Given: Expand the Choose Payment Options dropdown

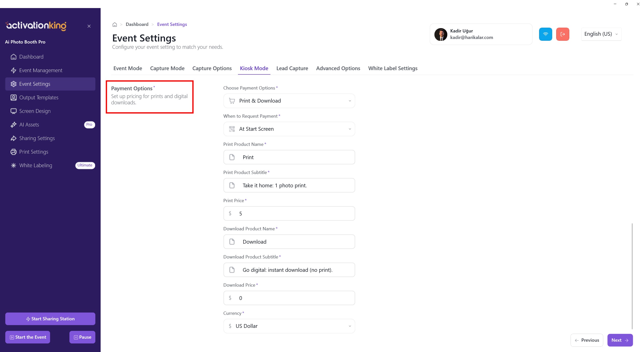Looking at the screenshot, I should pos(289,101).
